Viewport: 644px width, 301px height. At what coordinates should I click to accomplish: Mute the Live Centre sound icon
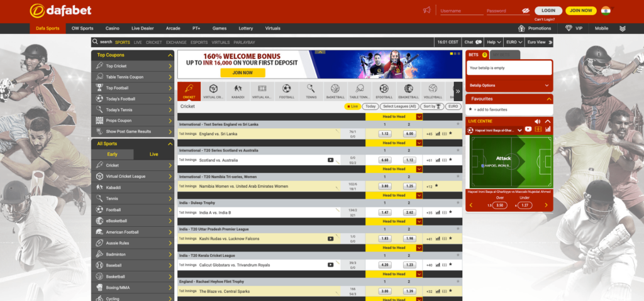[538, 121]
